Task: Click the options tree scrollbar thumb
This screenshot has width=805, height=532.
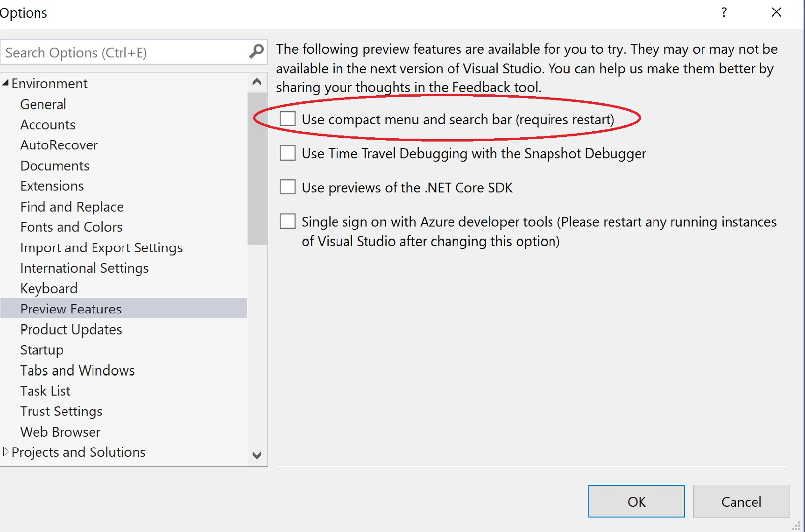Action: pos(256,168)
